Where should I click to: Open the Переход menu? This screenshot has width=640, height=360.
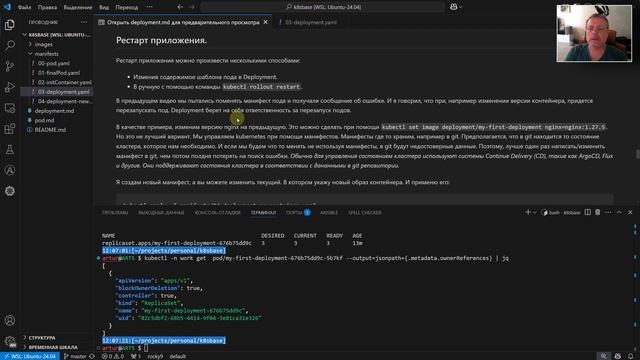click(127, 7)
